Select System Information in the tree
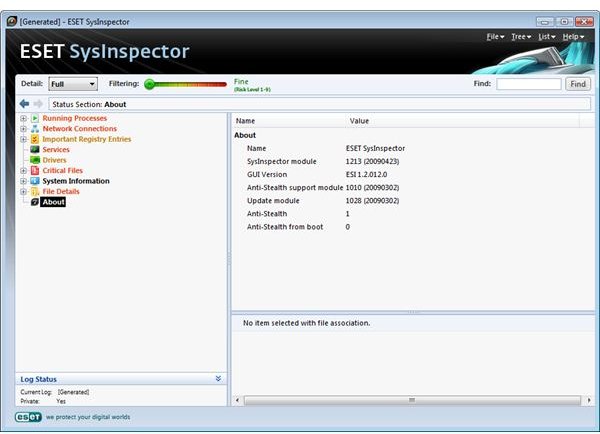The image size is (600, 434). coord(76,181)
